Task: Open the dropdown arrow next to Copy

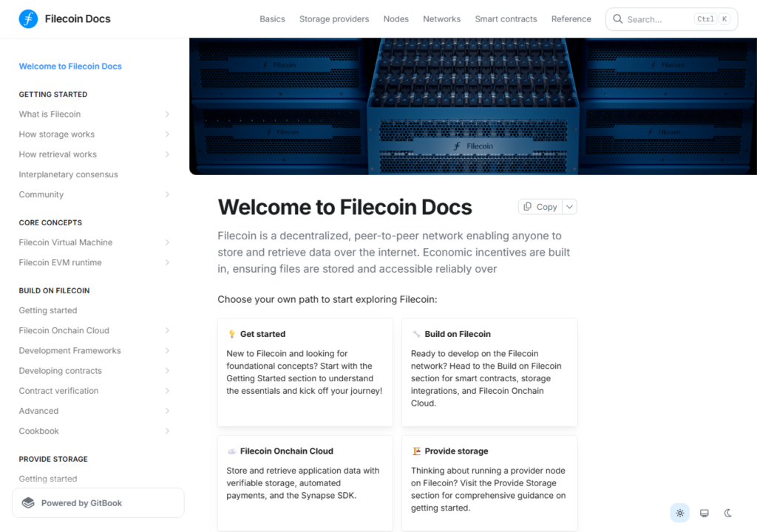Action: pyautogui.click(x=570, y=207)
